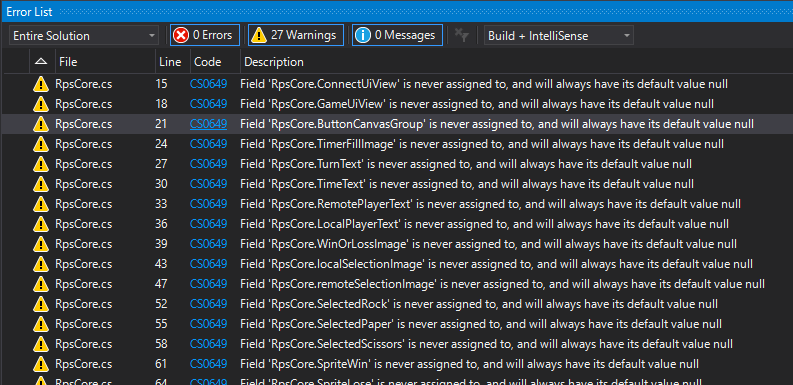The image size is (793, 385).
Task: Click warning icon on line 43 row
Action: pyautogui.click(x=41, y=264)
